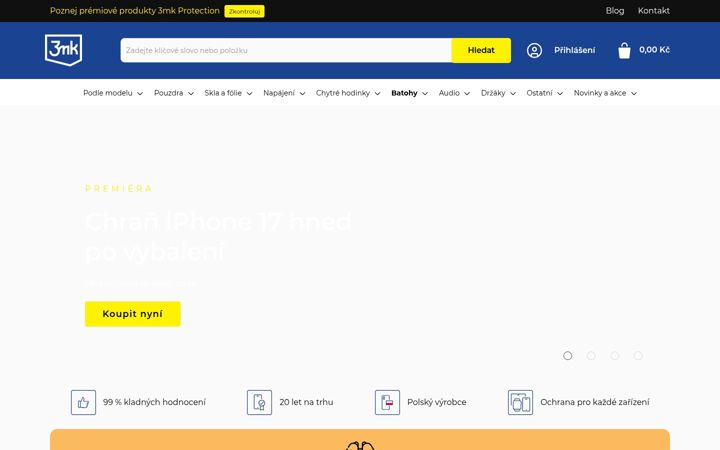Focus the keyword search input field
Viewport: 720px width, 450px height.
(286, 51)
